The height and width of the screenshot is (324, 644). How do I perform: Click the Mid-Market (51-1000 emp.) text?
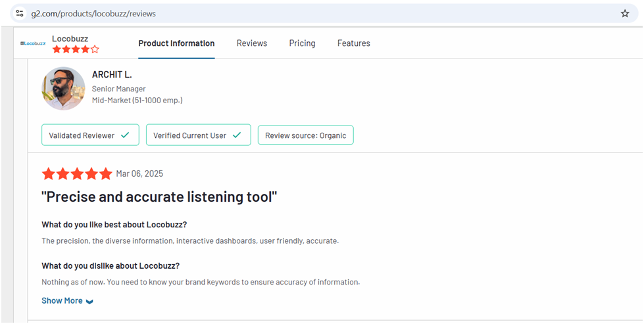[137, 100]
